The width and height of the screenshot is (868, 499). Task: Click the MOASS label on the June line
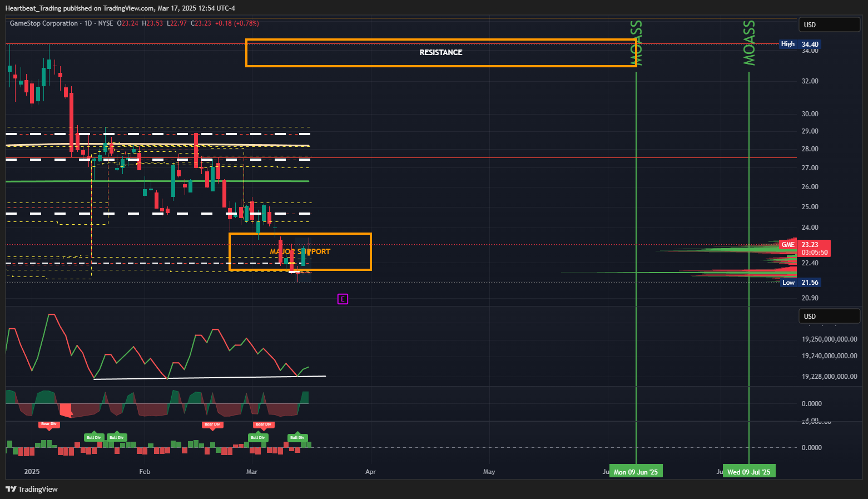click(x=637, y=43)
